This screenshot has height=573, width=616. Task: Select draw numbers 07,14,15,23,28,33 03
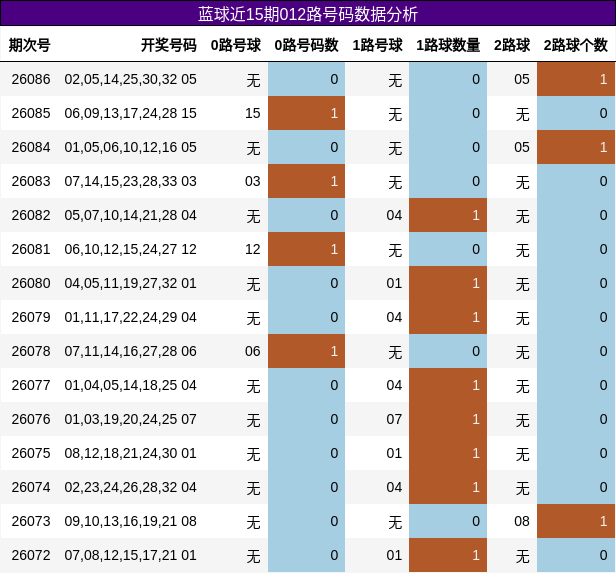click(x=130, y=181)
